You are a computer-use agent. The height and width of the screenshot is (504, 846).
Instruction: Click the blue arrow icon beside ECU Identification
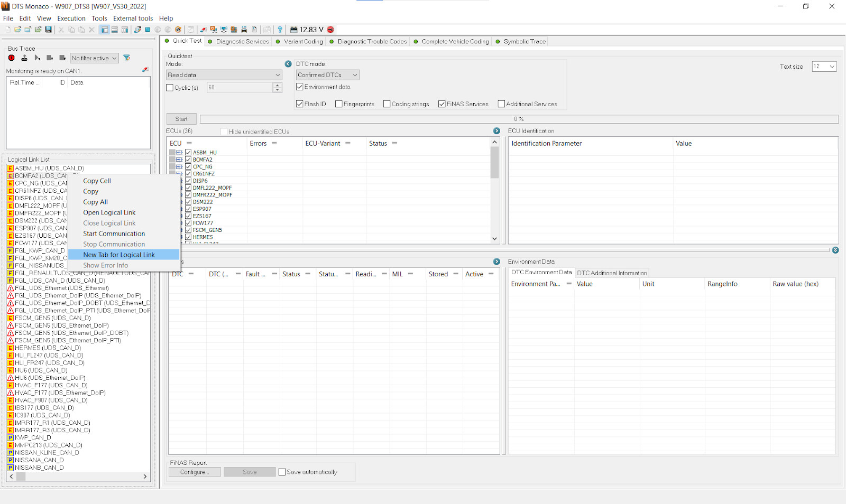click(496, 130)
